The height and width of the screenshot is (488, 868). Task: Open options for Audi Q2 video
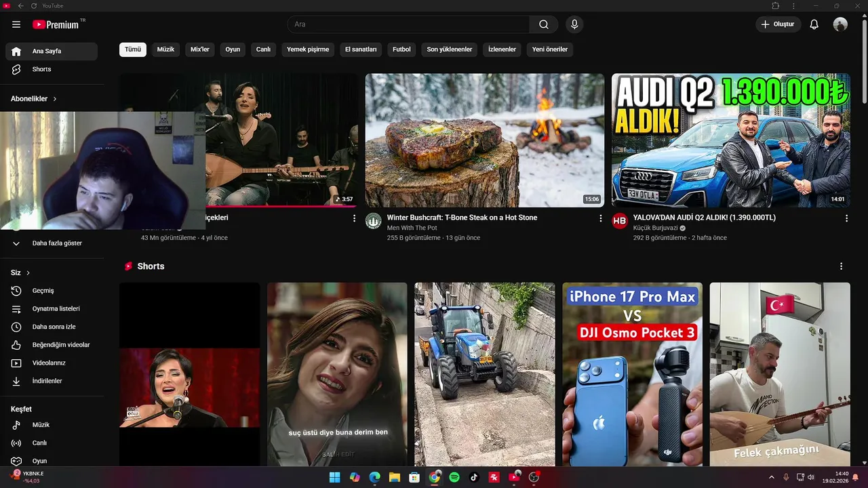click(x=846, y=218)
